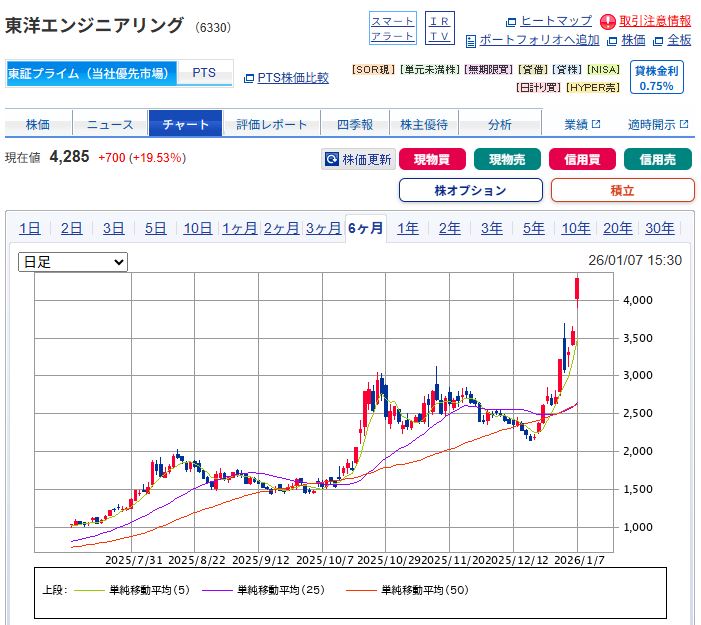Expand the 適時開示 section link
This screenshot has height=625, width=701.
[x=658, y=125]
